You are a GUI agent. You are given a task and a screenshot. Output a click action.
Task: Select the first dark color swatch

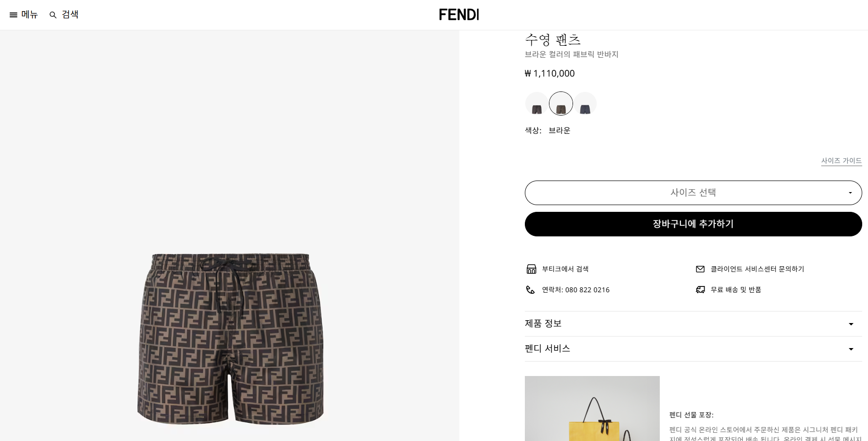[537, 104]
